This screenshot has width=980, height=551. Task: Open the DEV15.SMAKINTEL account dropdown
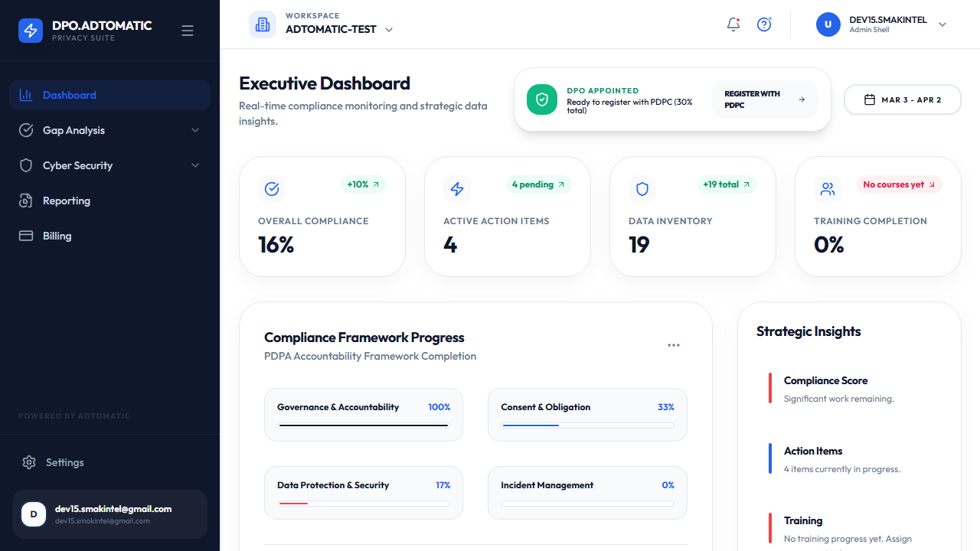(x=942, y=24)
